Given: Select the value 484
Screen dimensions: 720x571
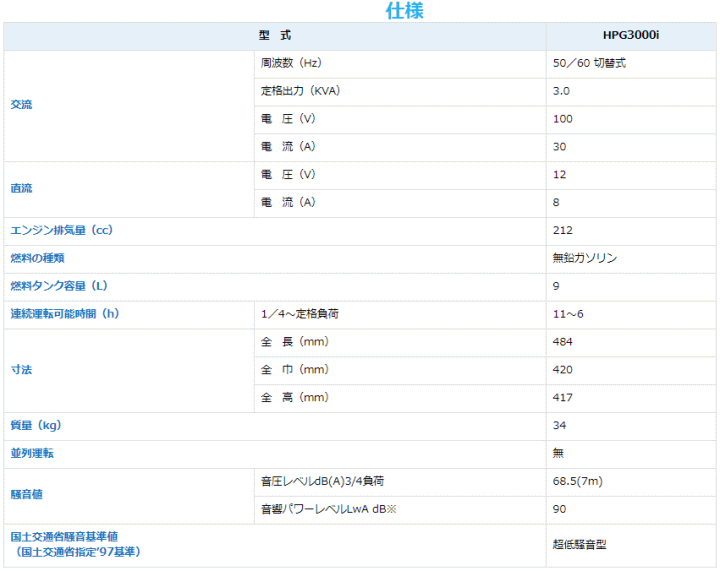Looking at the screenshot, I should click(562, 341).
